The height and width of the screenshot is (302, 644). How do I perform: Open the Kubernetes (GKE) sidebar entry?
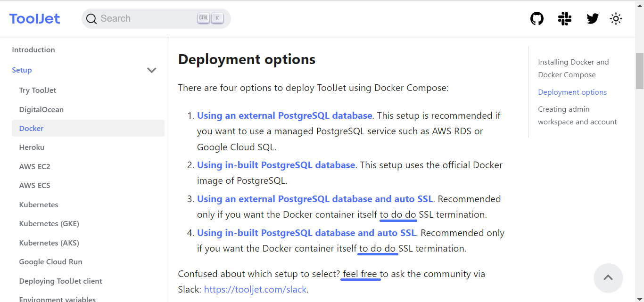49,223
